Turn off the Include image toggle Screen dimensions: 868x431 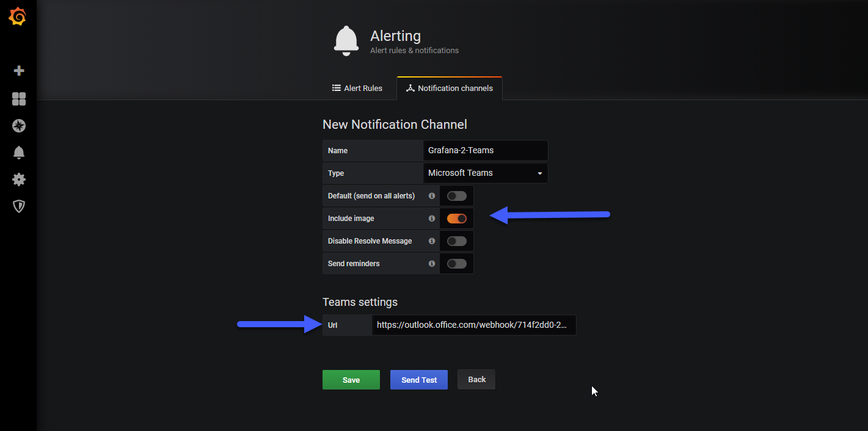click(457, 219)
